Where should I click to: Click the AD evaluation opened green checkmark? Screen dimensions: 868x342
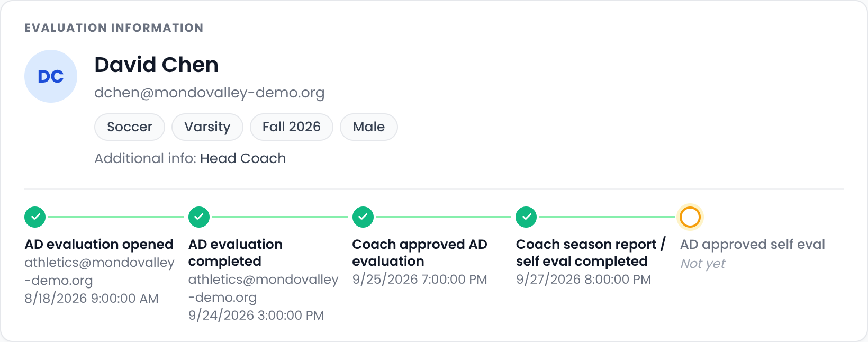(x=35, y=217)
